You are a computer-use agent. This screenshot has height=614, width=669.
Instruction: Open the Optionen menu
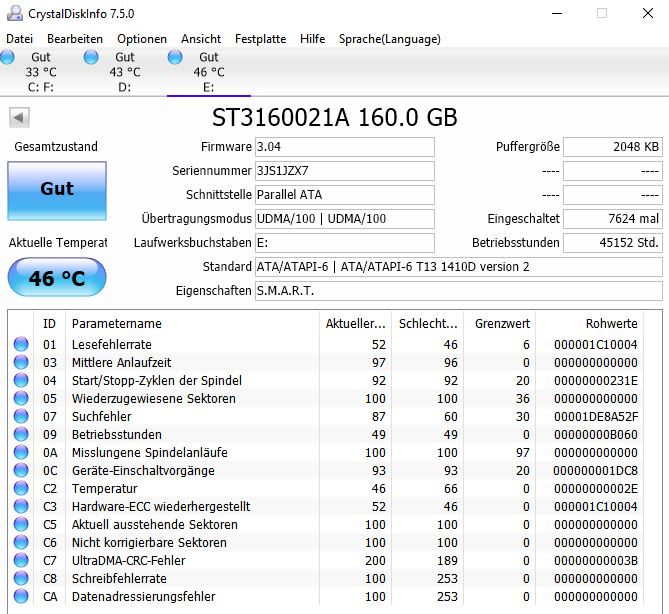(x=142, y=39)
